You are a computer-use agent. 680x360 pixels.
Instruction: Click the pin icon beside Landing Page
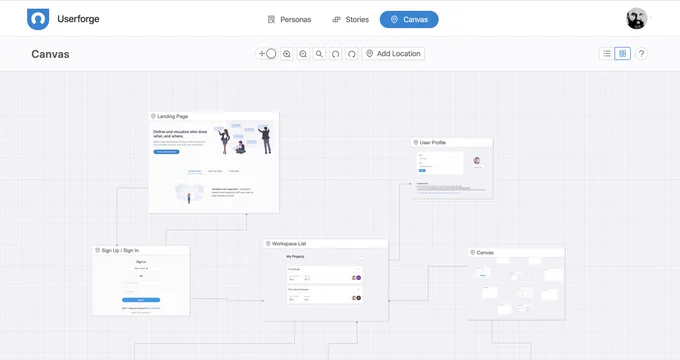pyautogui.click(x=153, y=116)
